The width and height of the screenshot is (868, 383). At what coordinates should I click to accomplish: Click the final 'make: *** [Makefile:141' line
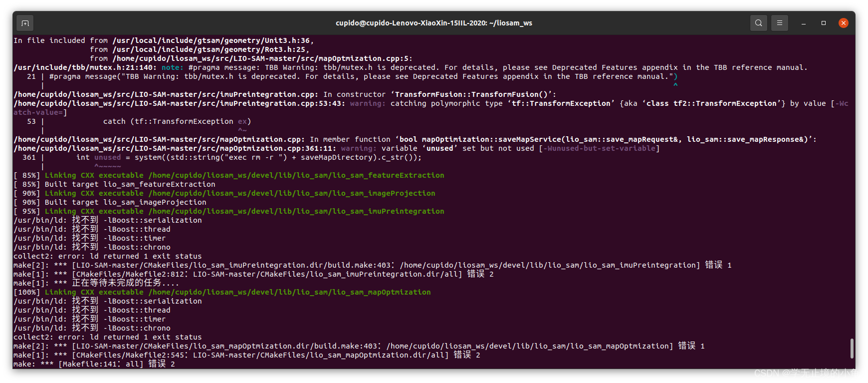click(x=94, y=364)
